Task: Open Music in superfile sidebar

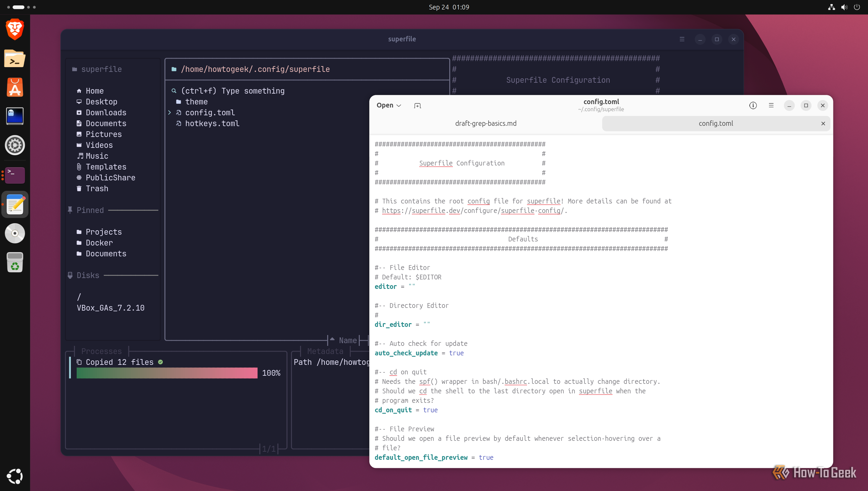Action: pyautogui.click(x=93, y=156)
